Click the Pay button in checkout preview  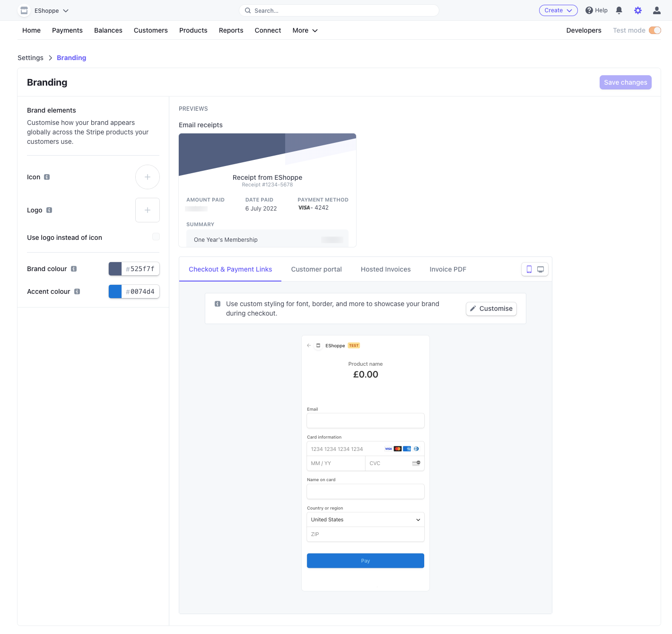pyautogui.click(x=366, y=561)
